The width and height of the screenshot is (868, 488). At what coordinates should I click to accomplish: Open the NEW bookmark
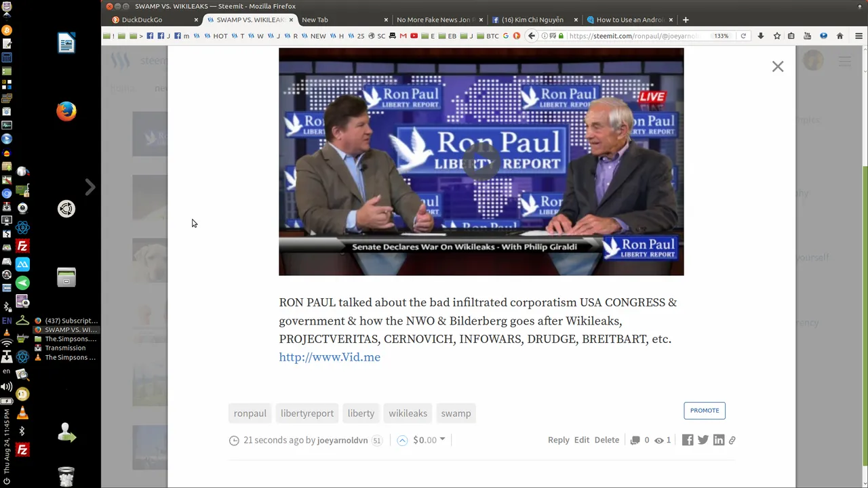[x=314, y=36]
